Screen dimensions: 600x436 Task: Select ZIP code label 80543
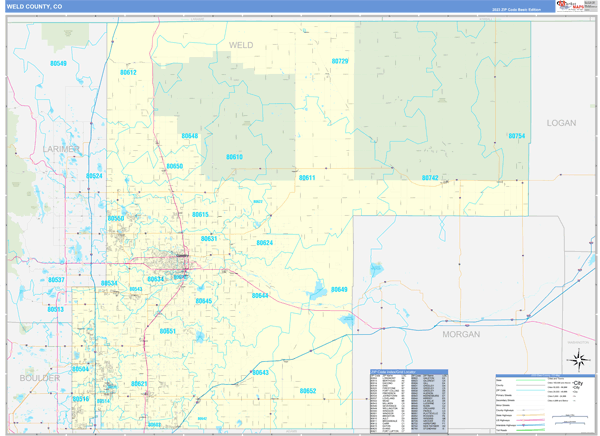136,289
